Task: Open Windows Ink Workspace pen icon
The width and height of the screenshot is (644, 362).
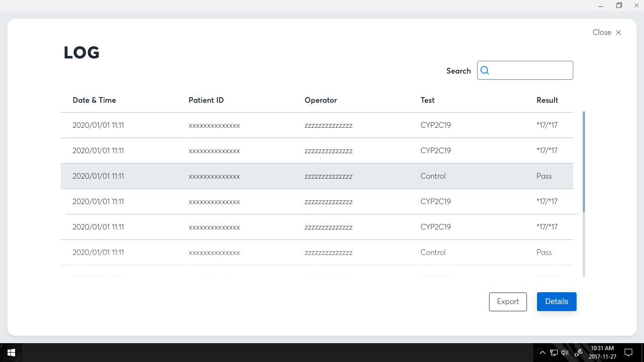Action: pos(578,353)
